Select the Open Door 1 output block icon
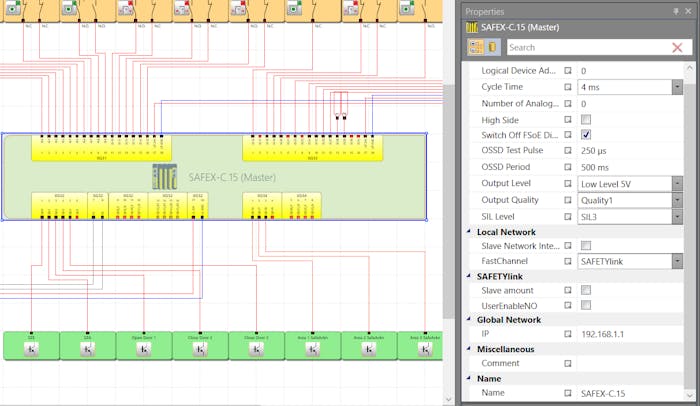Viewport: 700px width, 406px height. click(x=144, y=349)
